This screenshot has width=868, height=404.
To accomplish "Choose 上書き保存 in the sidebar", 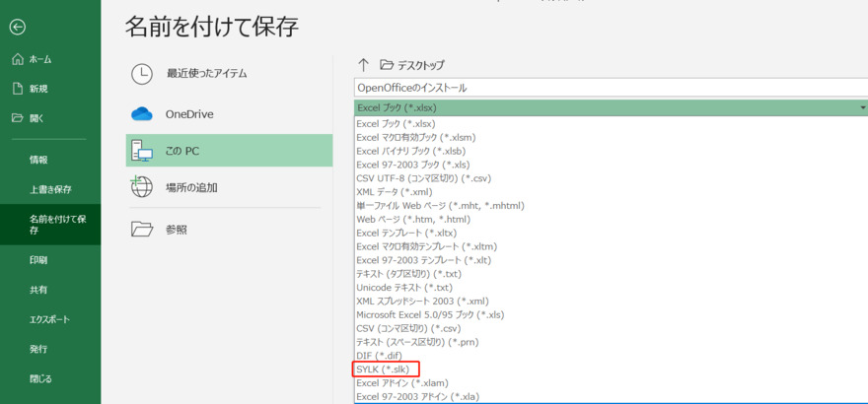I will 50,189.
